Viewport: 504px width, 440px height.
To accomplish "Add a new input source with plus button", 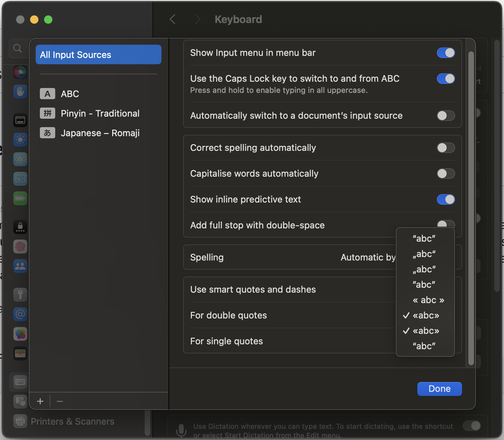I will tap(40, 401).
